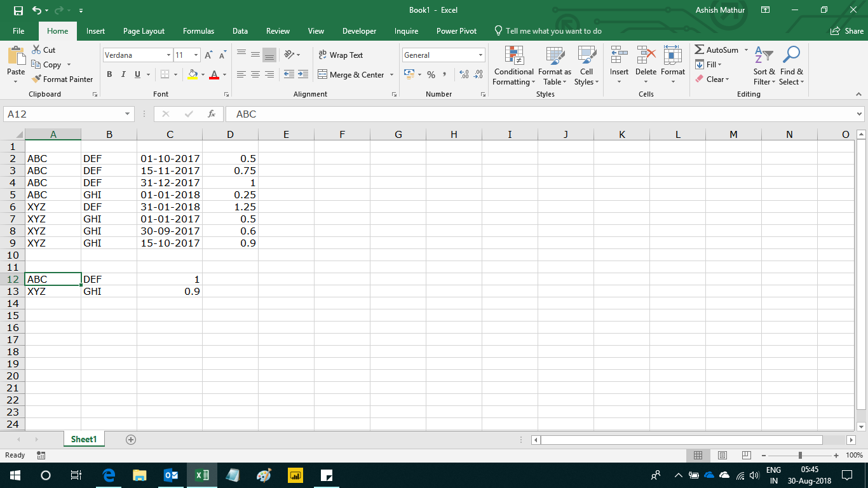Expand the formula bar chevron
868x488 pixels.
tap(860, 114)
